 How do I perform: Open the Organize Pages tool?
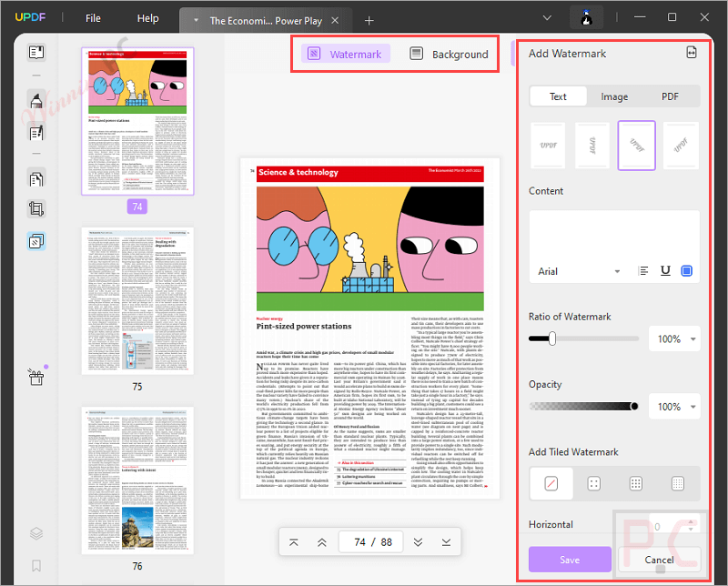[36, 178]
